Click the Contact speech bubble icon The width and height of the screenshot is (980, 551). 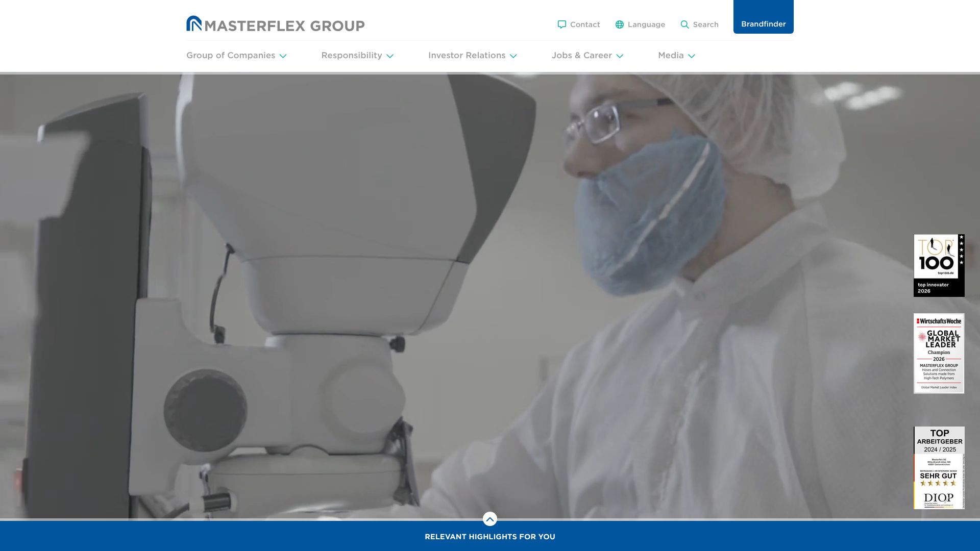tap(561, 24)
